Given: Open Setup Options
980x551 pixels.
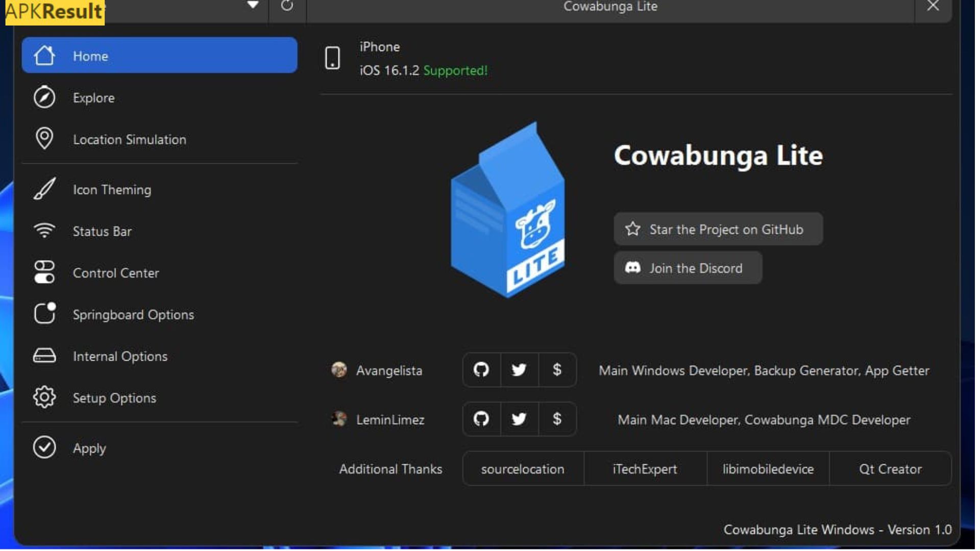Looking at the screenshot, I should [159, 397].
